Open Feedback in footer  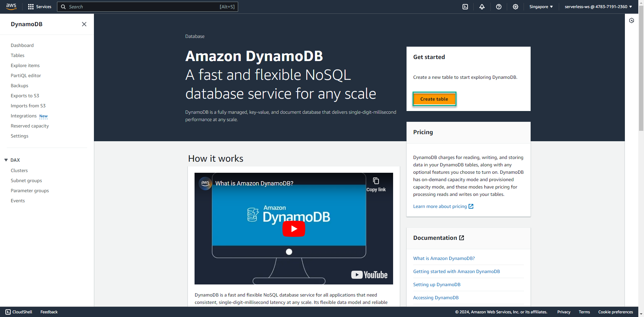(49, 312)
